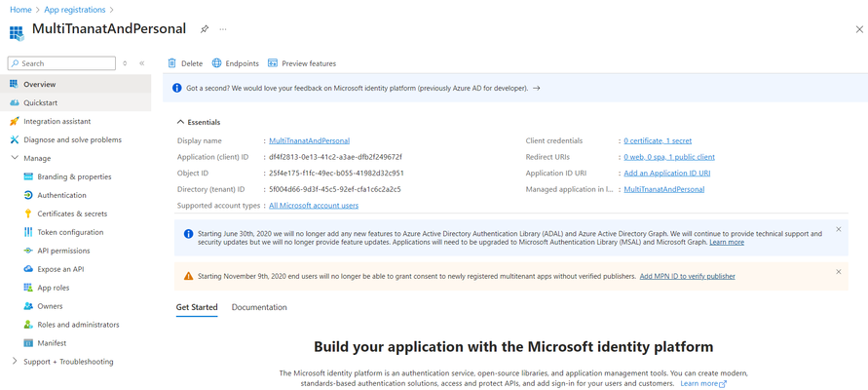Image resolution: width=868 pixels, height=390 pixels.
Task: Open 0 certificate, 1 secret link
Action: [658, 140]
